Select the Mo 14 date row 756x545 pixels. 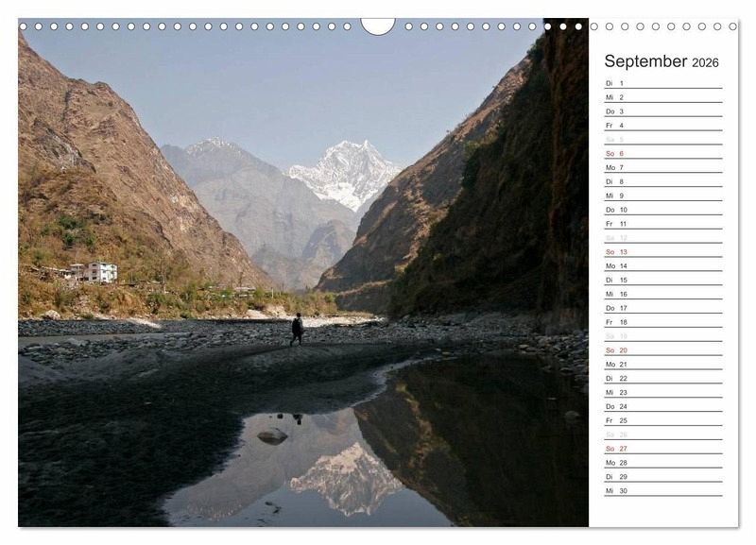(663, 266)
